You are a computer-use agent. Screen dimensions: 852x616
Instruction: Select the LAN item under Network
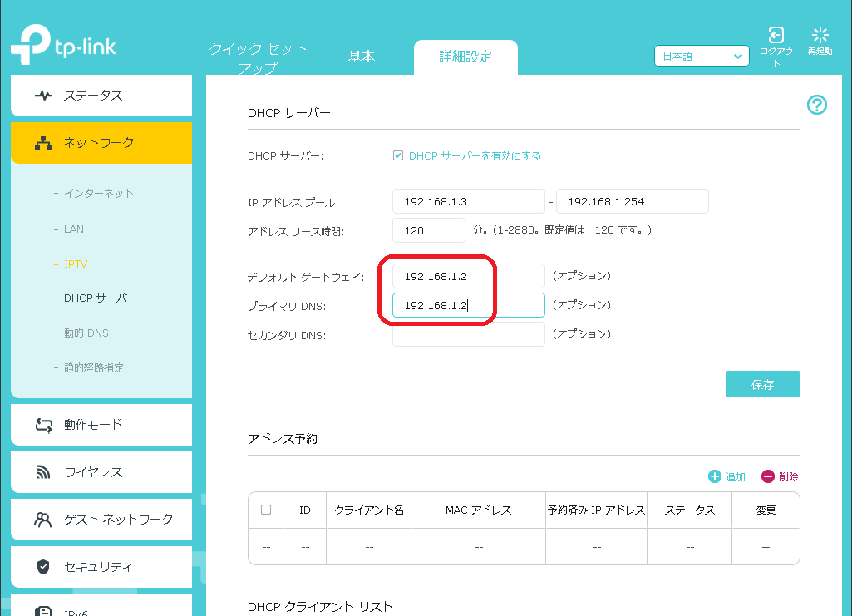[74, 229]
